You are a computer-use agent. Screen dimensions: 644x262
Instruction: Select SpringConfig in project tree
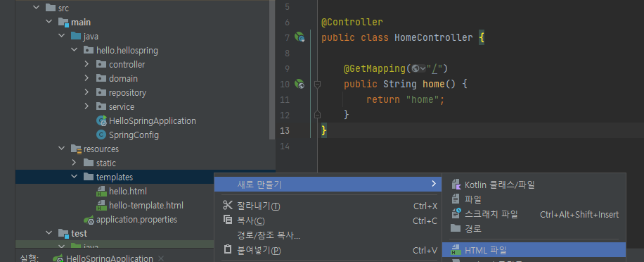tap(134, 135)
